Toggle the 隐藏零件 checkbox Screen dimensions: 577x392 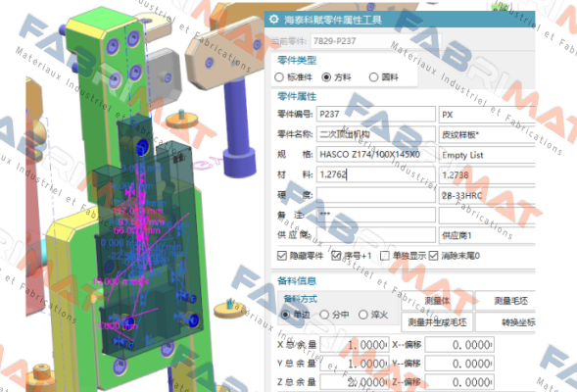click(282, 256)
